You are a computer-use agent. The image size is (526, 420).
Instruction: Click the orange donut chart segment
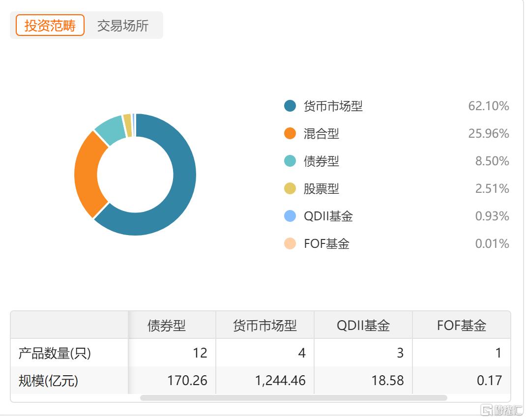click(x=86, y=175)
